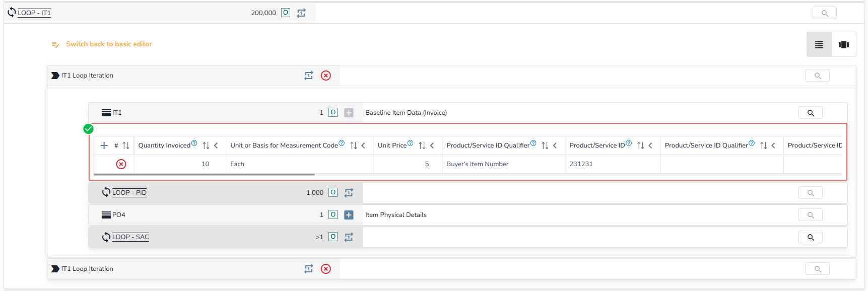Screen dimensions: 868x291
Task: Click the horizontal scrollbar under the table
Action: [x=204, y=175]
